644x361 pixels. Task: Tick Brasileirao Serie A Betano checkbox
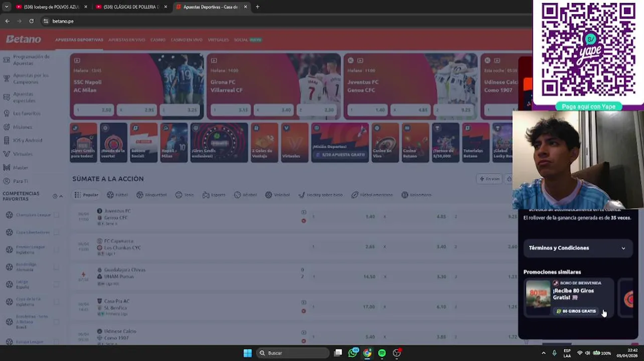(56, 322)
